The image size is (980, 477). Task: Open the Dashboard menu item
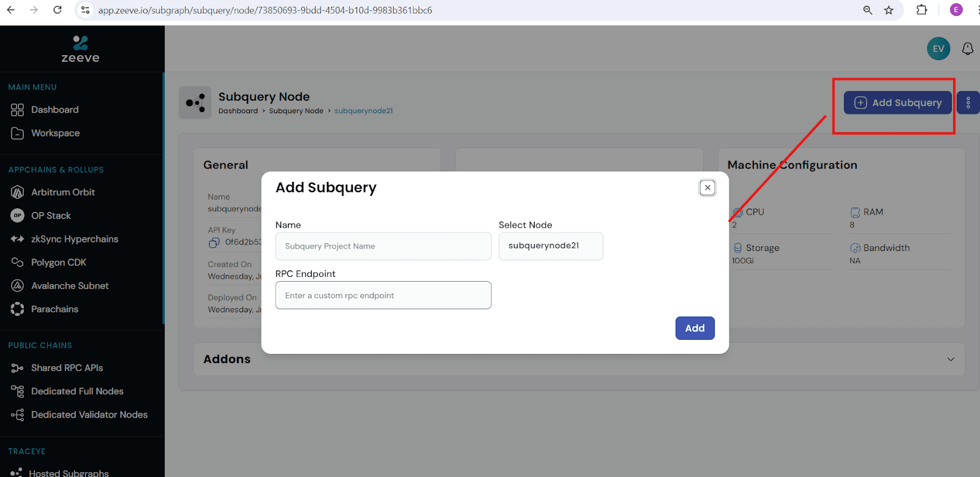(55, 110)
